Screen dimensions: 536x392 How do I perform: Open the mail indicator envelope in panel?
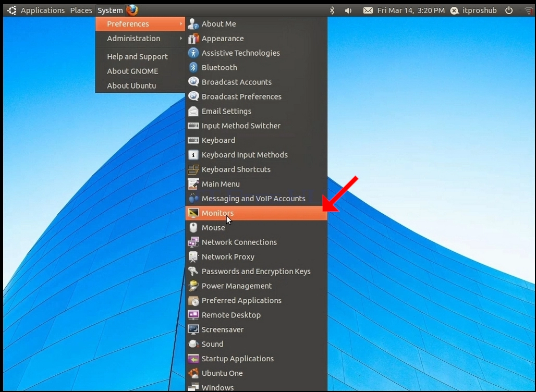[368, 10]
